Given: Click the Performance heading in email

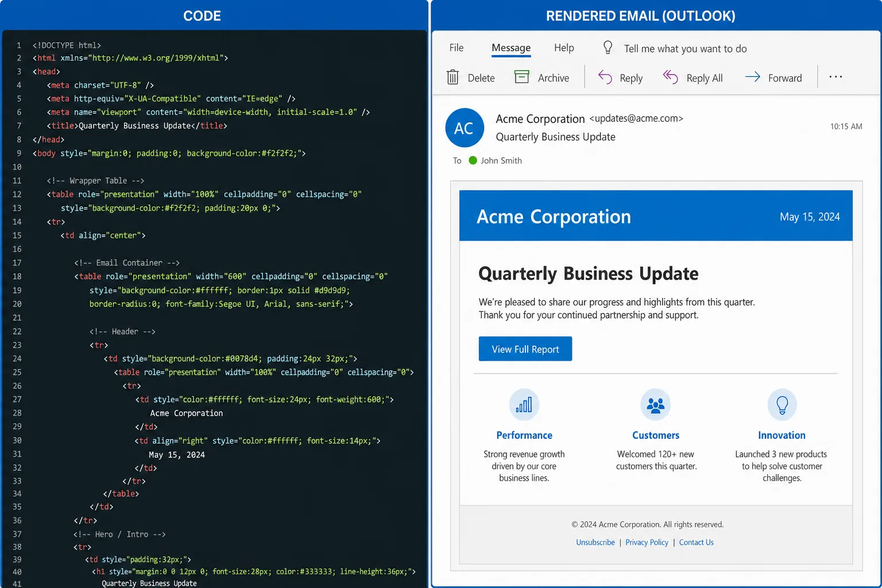Looking at the screenshot, I should click(524, 435).
